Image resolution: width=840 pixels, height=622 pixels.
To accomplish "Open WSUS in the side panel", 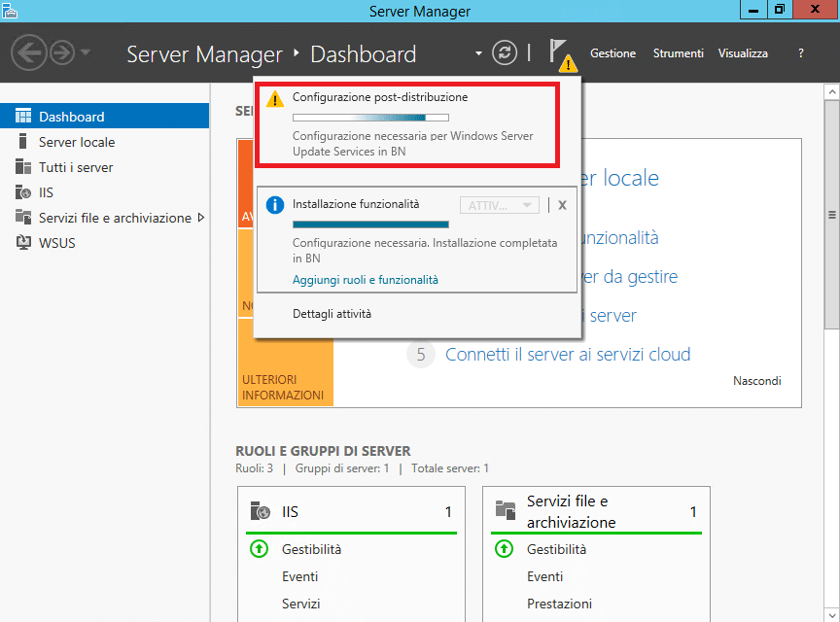I will click(104, 243).
